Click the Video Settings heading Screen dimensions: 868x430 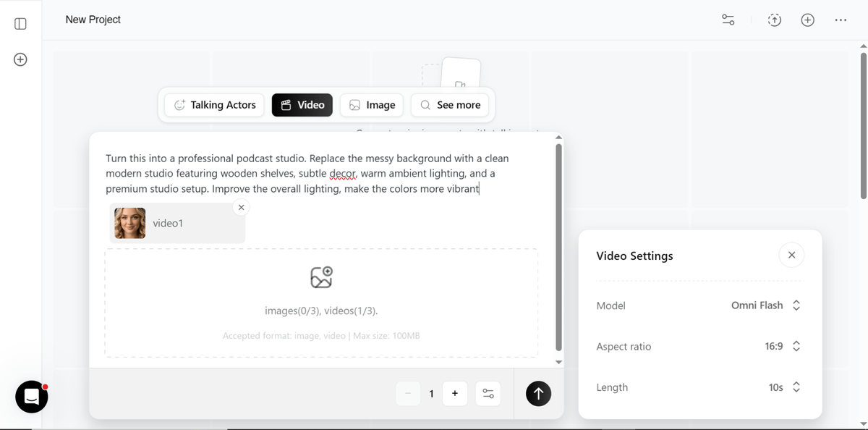click(x=634, y=256)
